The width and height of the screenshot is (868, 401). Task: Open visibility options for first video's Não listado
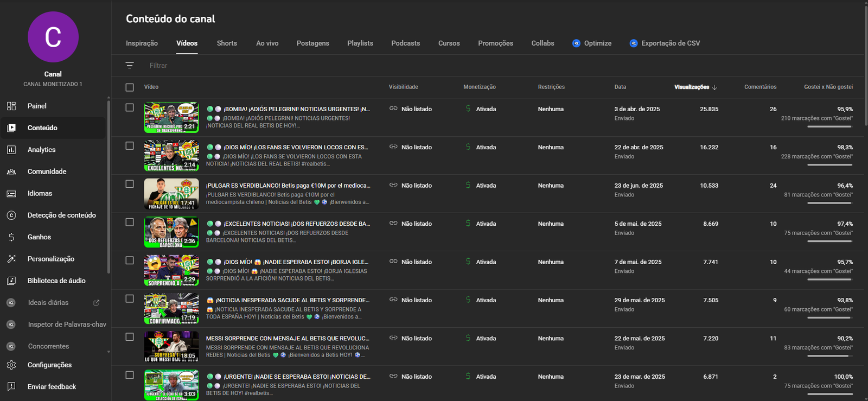(411, 109)
